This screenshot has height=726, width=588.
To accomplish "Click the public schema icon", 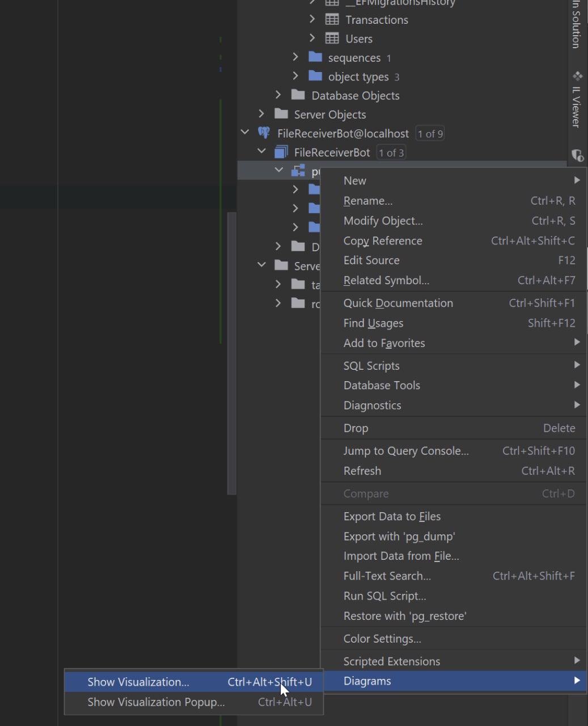I will tap(298, 171).
